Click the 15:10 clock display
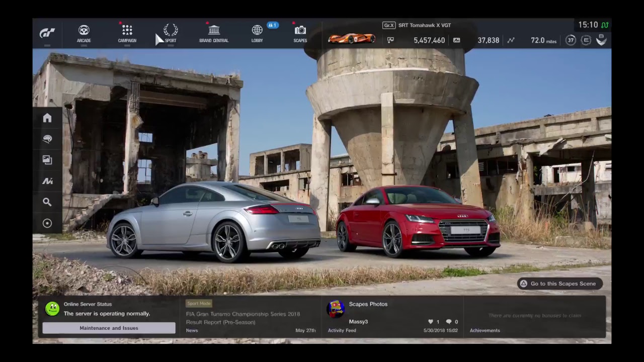The width and height of the screenshot is (644, 362). [x=588, y=25]
